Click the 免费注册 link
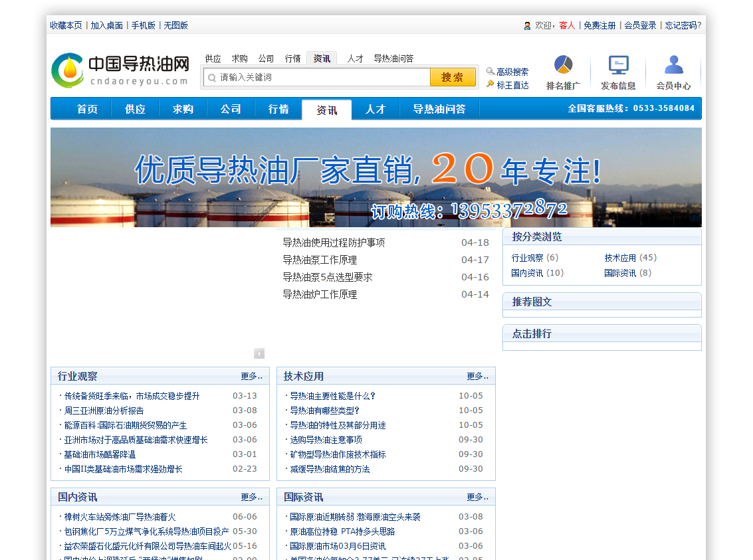 pyautogui.click(x=599, y=25)
